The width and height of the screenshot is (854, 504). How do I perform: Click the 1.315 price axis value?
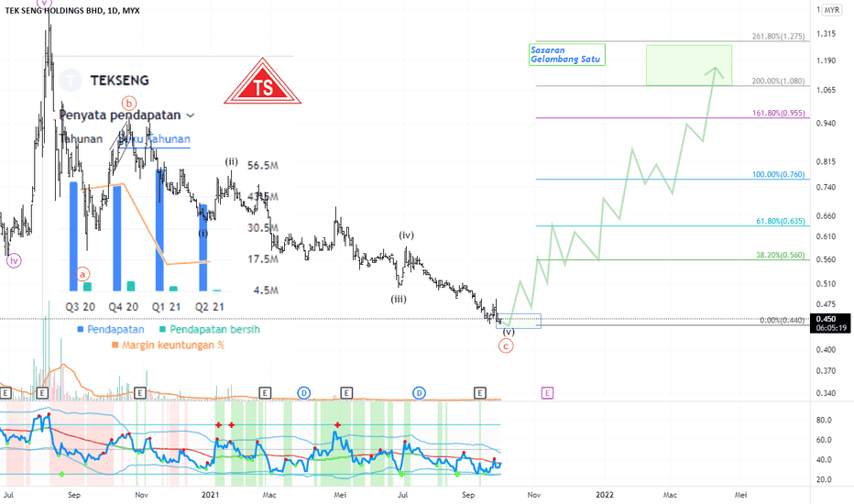coord(826,34)
